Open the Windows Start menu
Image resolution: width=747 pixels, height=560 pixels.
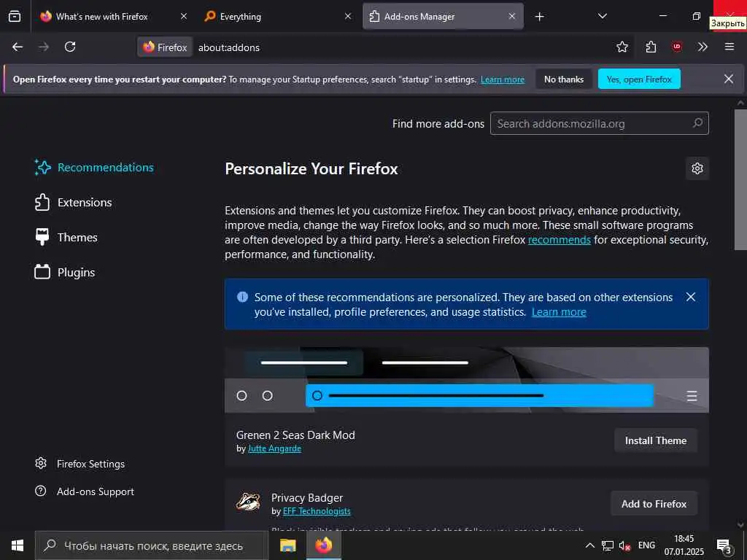click(18, 545)
